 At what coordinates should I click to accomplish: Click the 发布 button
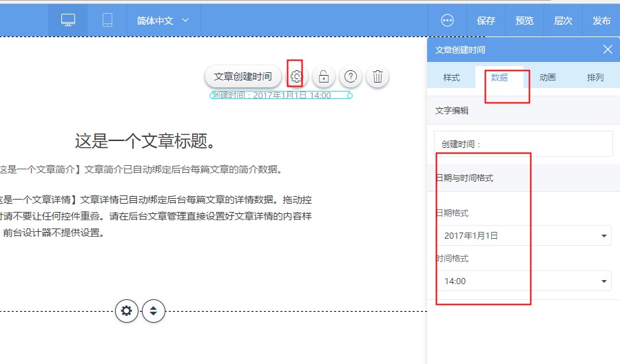pyautogui.click(x=601, y=21)
